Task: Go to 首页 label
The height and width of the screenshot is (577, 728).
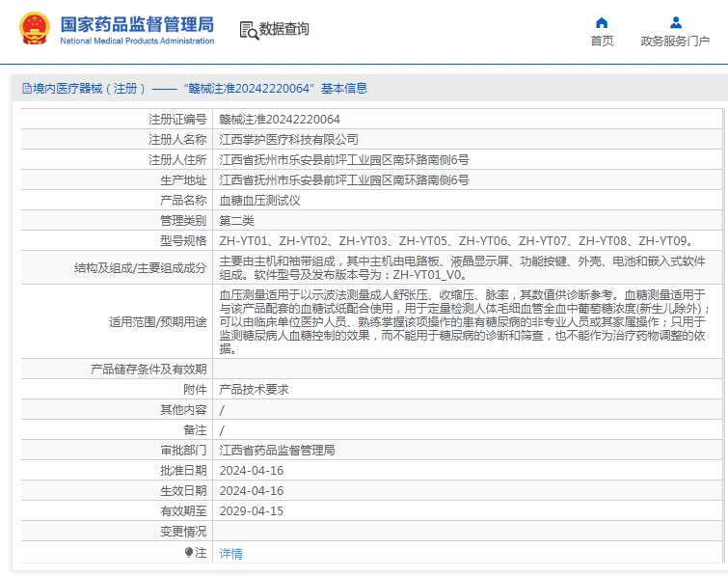Action: point(602,41)
